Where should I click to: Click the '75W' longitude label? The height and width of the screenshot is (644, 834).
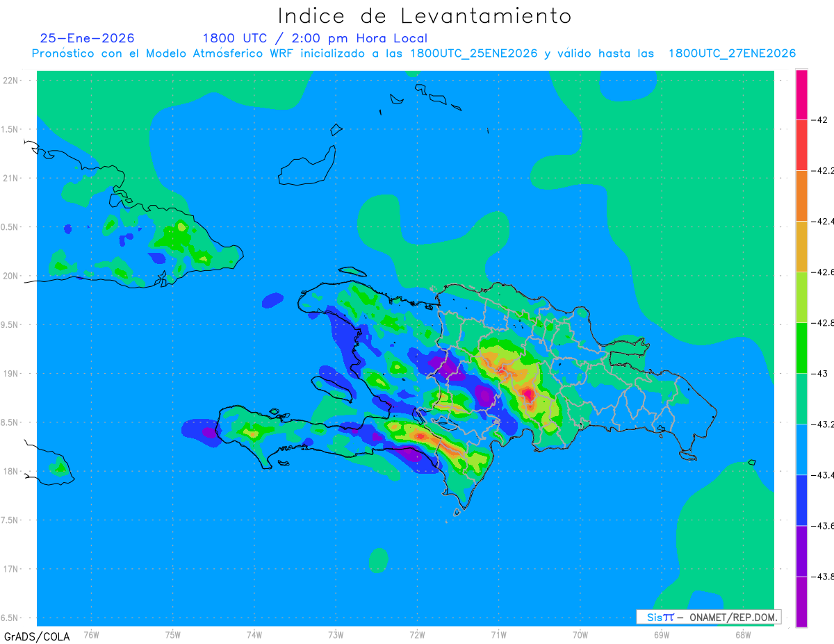(x=173, y=634)
